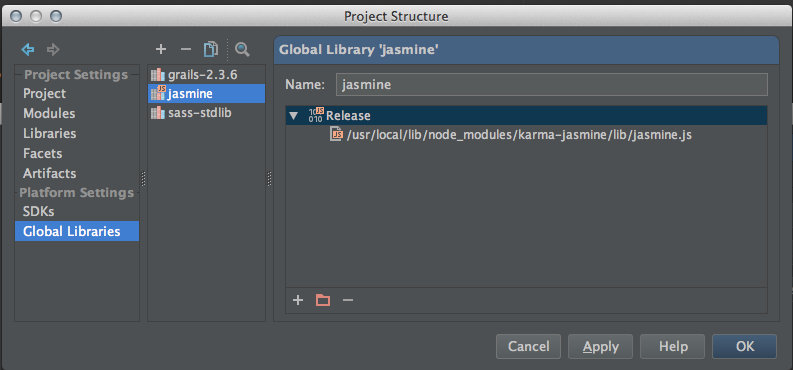
Task: Select the Release row
Action: [526, 116]
